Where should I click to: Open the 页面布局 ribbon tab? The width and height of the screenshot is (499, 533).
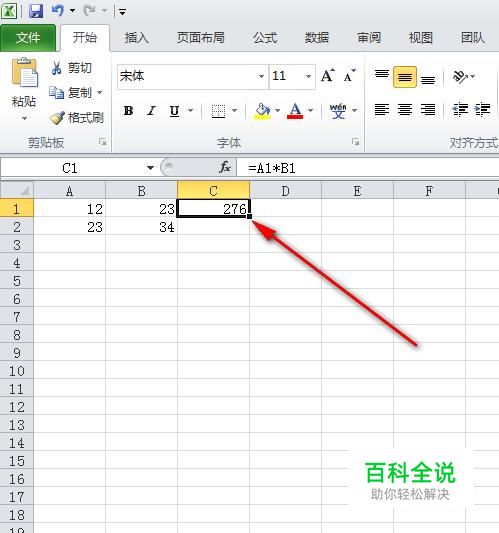point(201,37)
